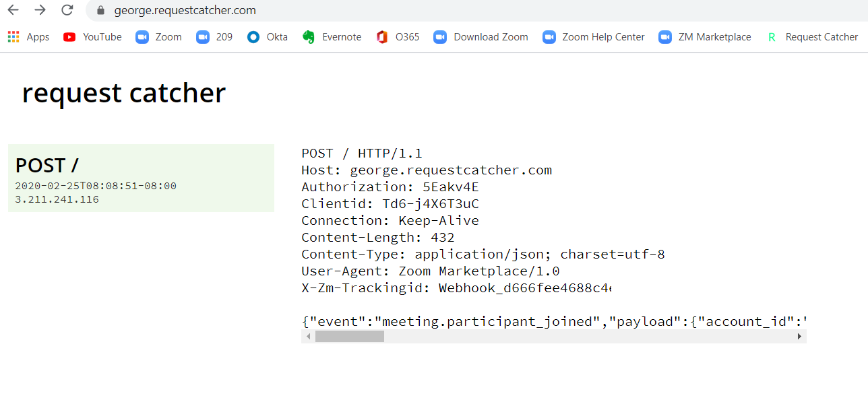Open the Apps grid bookmark
Screen dimensions: 868x404
coord(28,37)
